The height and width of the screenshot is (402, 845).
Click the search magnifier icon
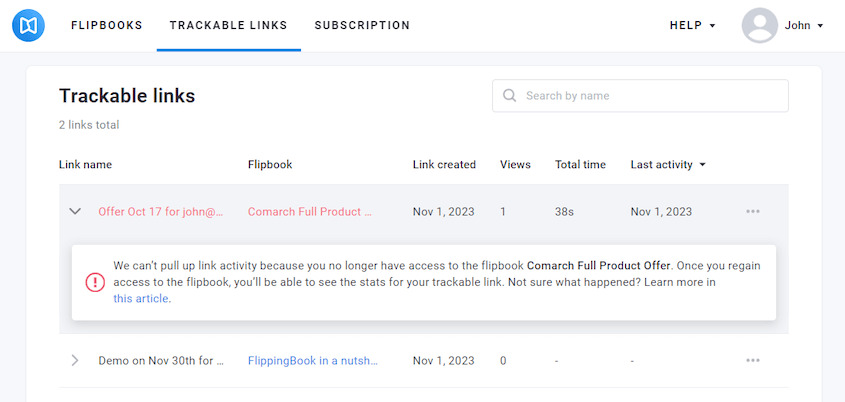tap(509, 95)
